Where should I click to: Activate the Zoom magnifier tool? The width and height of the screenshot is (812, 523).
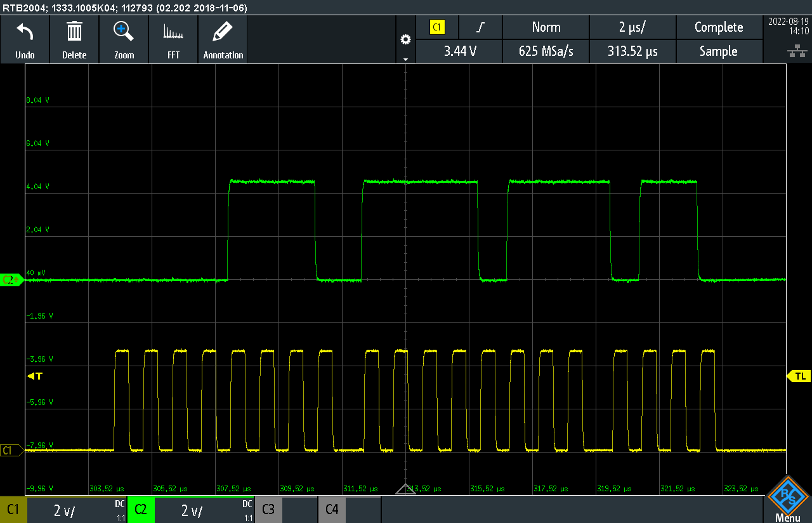point(124,32)
